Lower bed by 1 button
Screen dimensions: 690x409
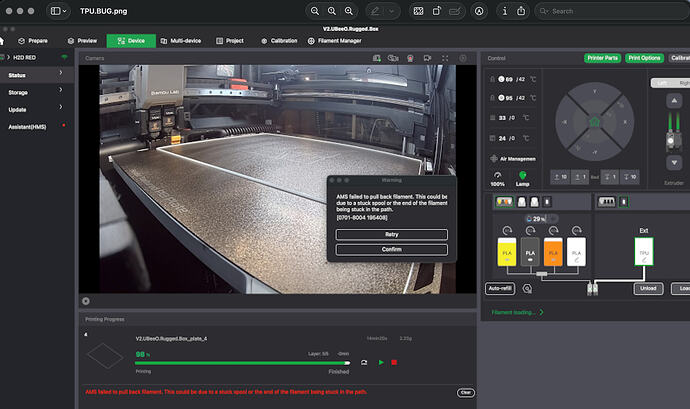pos(610,177)
